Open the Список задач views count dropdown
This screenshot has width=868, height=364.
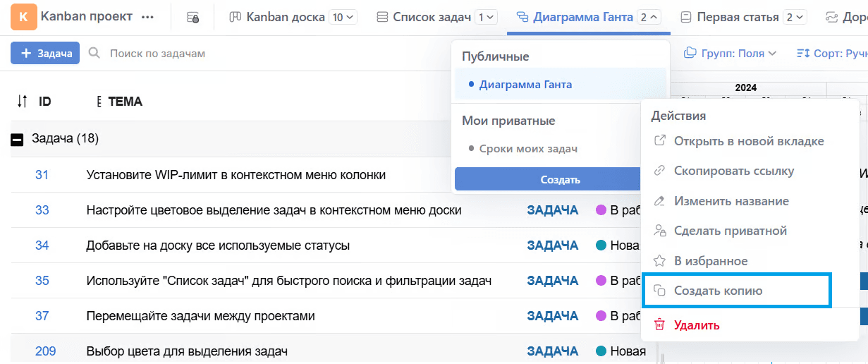tap(486, 17)
